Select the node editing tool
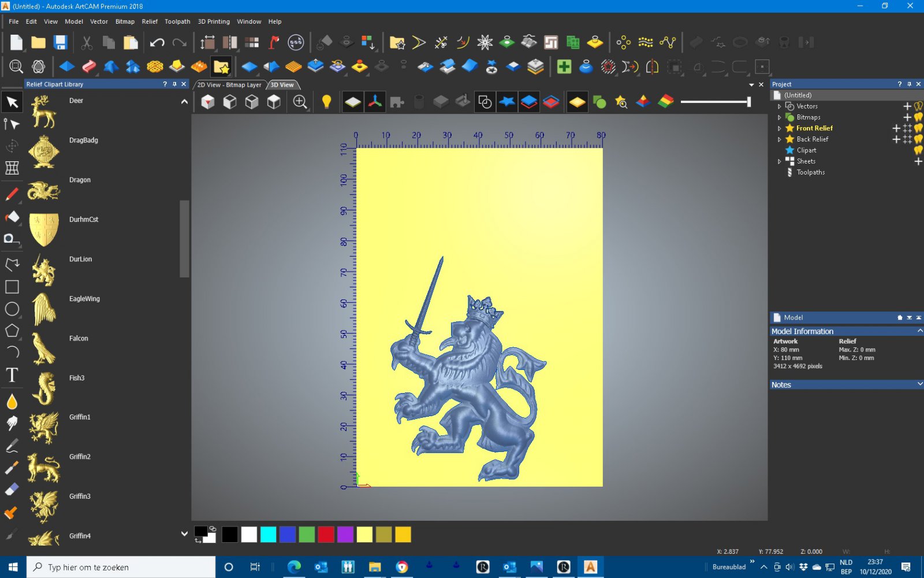924x578 pixels. pos(12,124)
